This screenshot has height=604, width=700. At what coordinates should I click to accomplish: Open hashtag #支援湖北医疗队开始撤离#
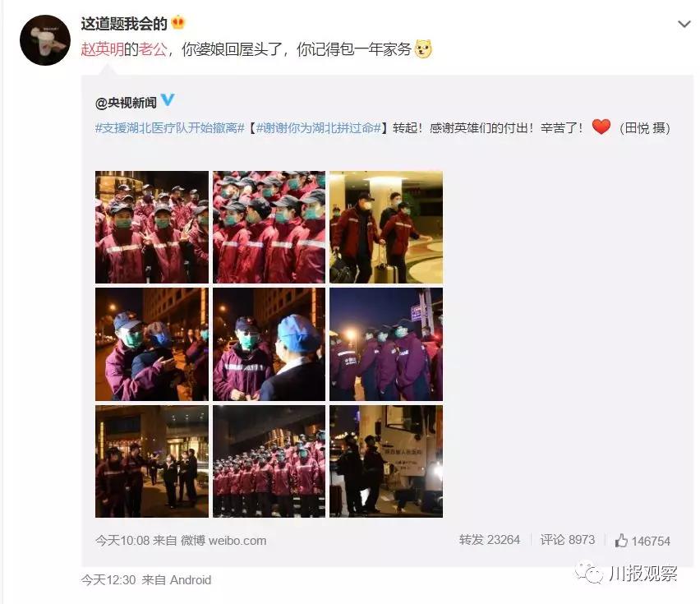tap(169, 128)
